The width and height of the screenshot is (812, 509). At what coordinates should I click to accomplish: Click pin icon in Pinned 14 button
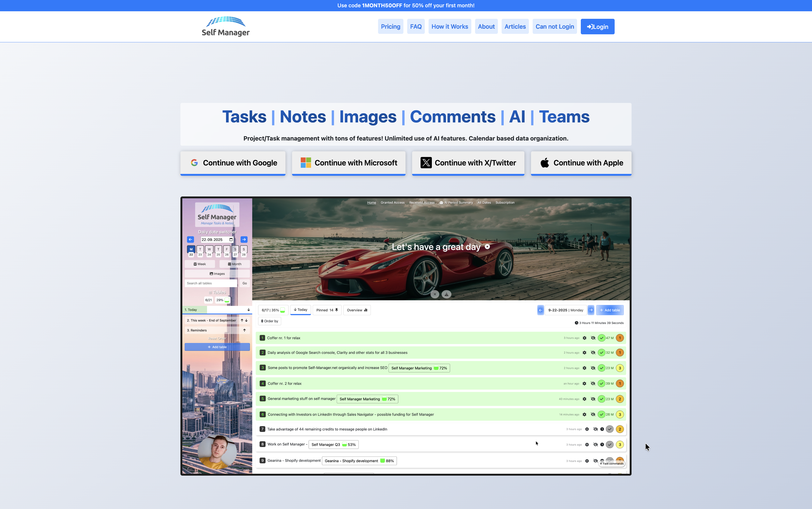pyautogui.click(x=336, y=310)
